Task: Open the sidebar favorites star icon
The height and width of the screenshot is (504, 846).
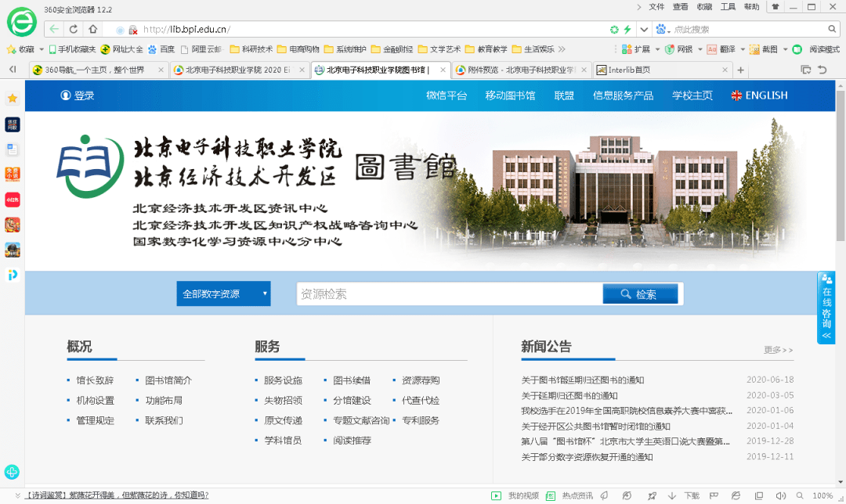Action: [13, 99]
